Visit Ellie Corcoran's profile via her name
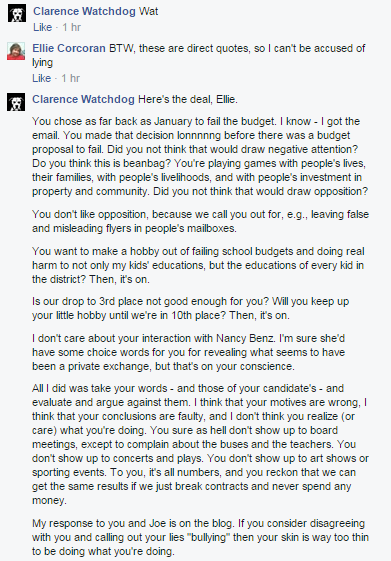Viewport: 391px width, 561px height. 69,48
